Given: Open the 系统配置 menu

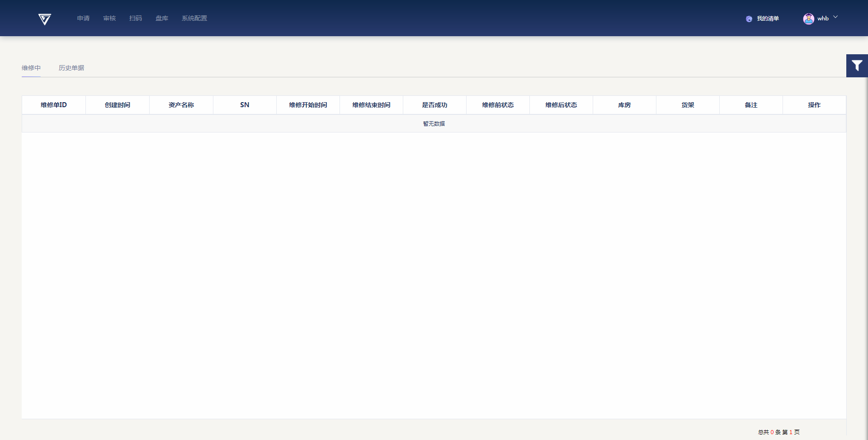Looking at the screenshot, I should pyautogui.click(x=194, y=18).
